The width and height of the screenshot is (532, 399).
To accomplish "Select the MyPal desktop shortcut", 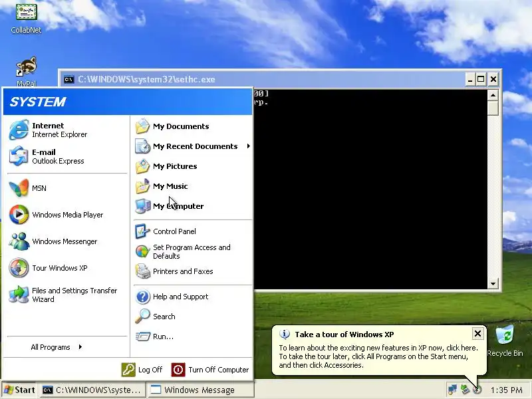I will coord(26,72).
